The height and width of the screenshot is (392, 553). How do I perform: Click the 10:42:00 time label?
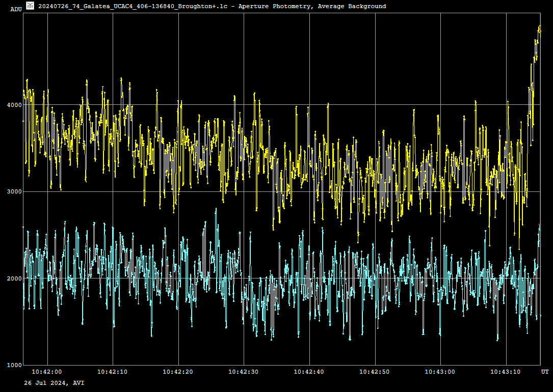[47, 372]
